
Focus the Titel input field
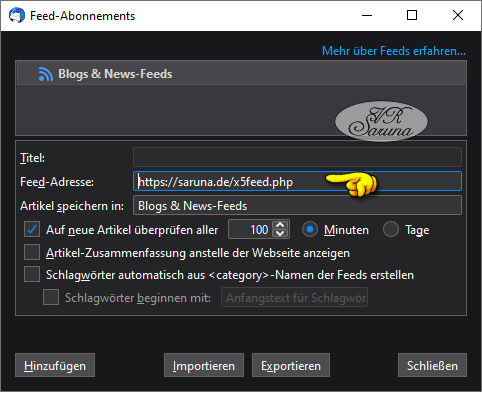(x=297, y=157)
